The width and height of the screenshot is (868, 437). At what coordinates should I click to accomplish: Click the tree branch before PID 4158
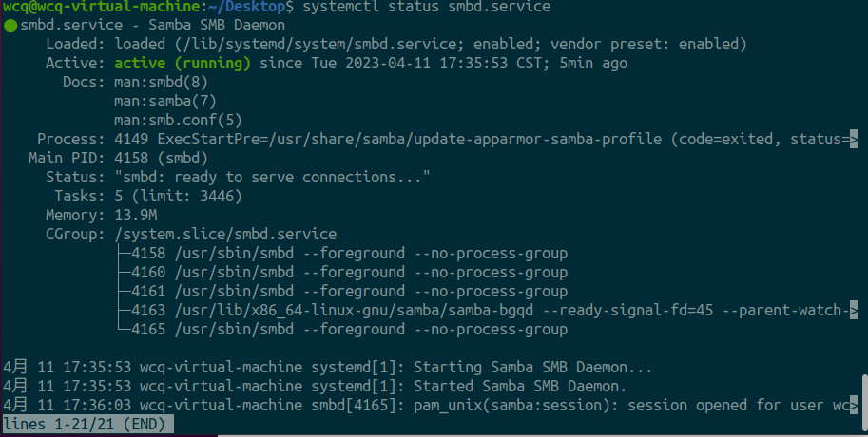[125, 254]
